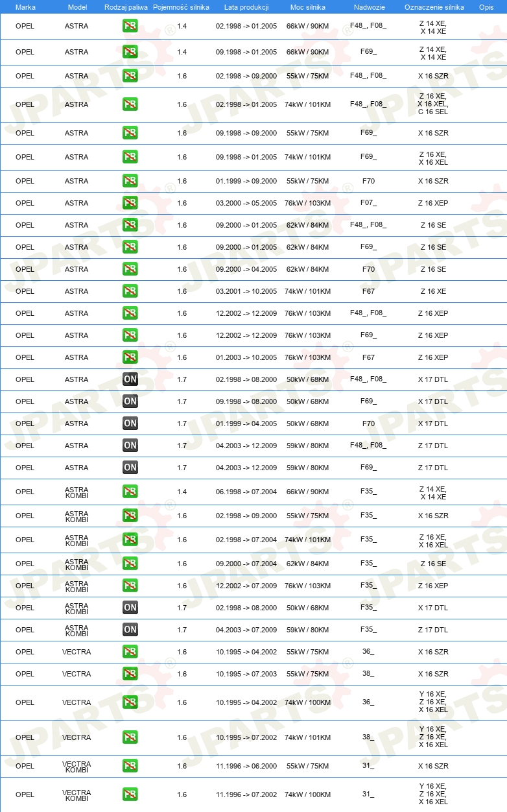Click the PB icon in the VECTRA 36_ 55kW row
The height and width of the screenshot is (812, 507).
130,652
